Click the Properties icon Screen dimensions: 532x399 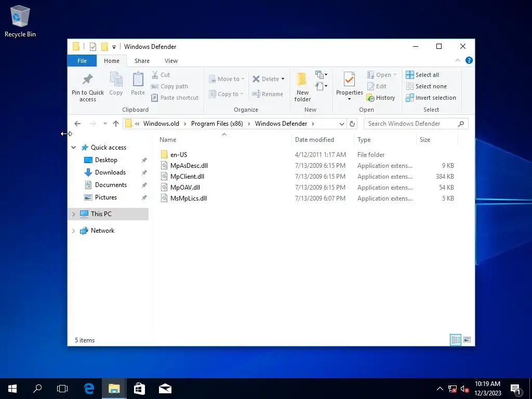pyautogui.click(x=349, y=79)
